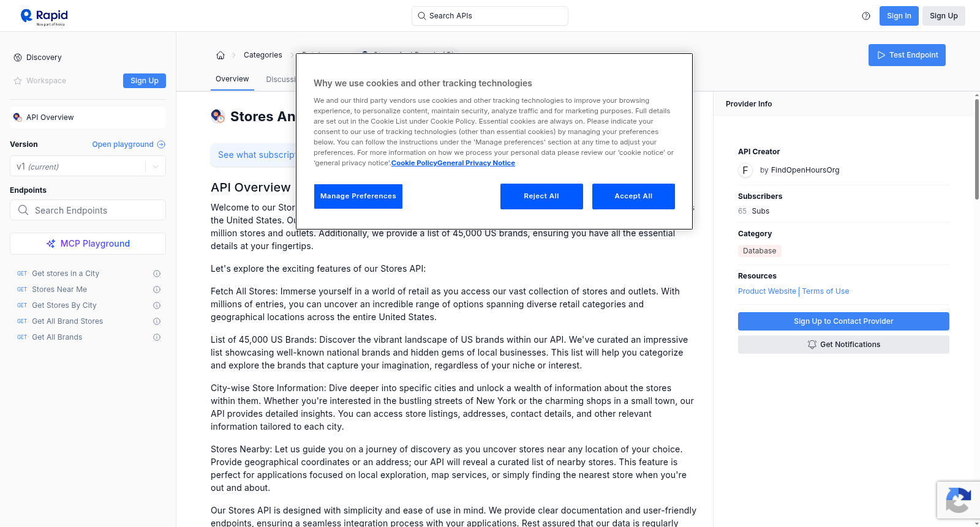Select Stores Near Me endpoint
980x527 pixels.
(x=59, y=290)
